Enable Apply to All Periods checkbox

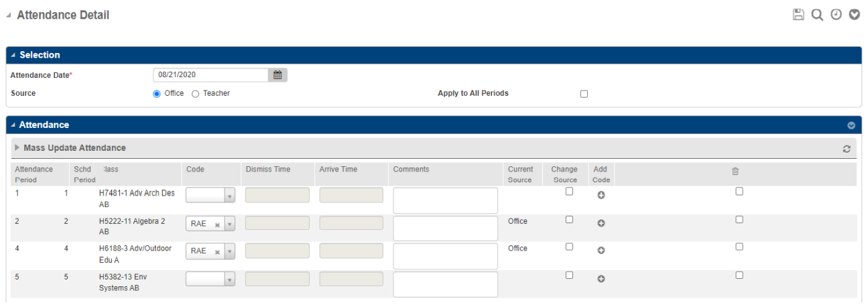pyautogui.click(x=584, y=94)
